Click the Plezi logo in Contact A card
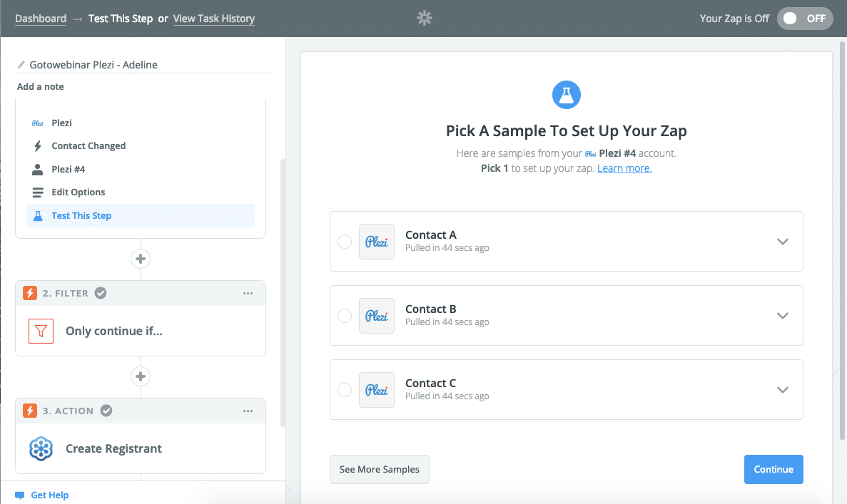The width and height of the screenshot is (847, 504). point(377,242)
